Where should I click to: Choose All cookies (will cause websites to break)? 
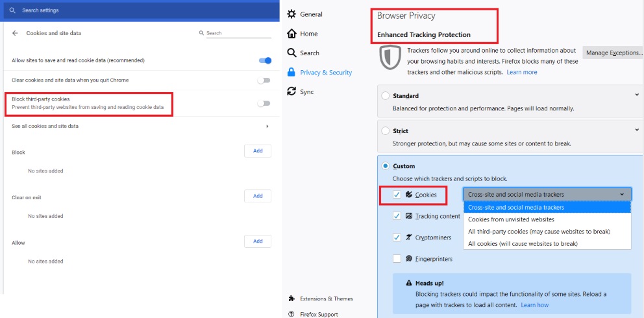[x=547, y=244]
